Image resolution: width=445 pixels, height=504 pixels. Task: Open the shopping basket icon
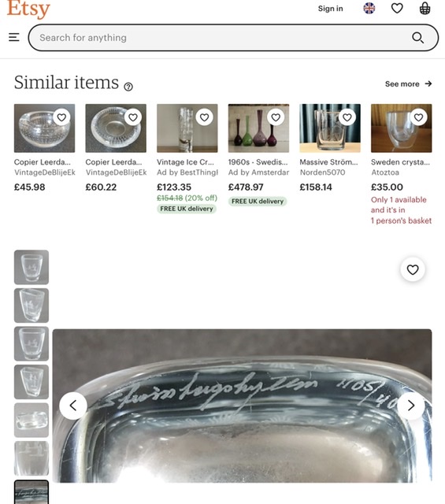click(425, 9)
